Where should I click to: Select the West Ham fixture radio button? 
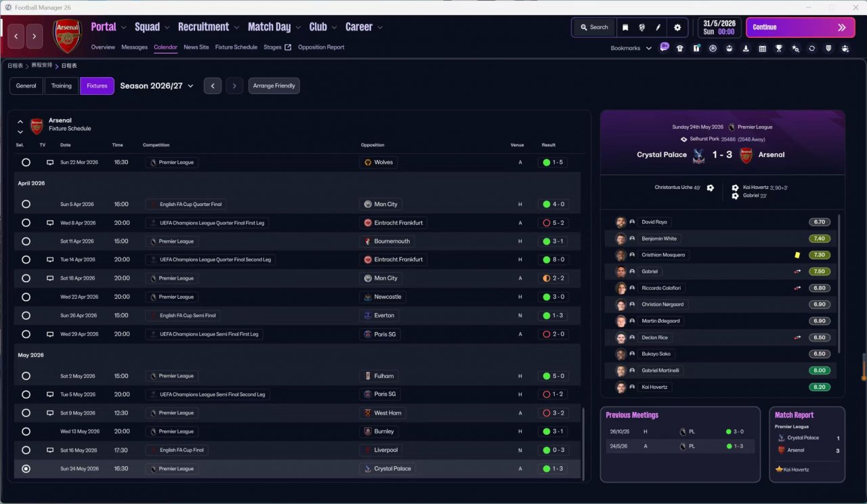pyautogui.click(x=26, y=413)
